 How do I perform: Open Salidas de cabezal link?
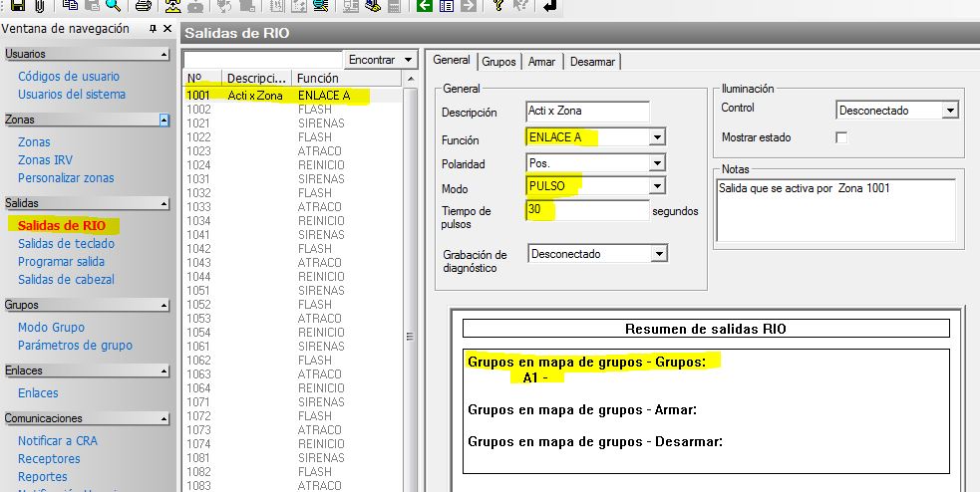tap(66, 280)
